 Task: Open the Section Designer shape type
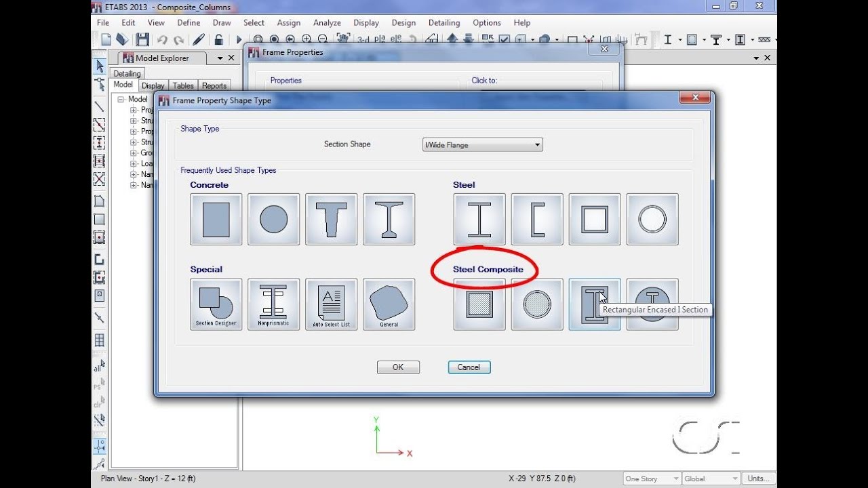(216, 304)
